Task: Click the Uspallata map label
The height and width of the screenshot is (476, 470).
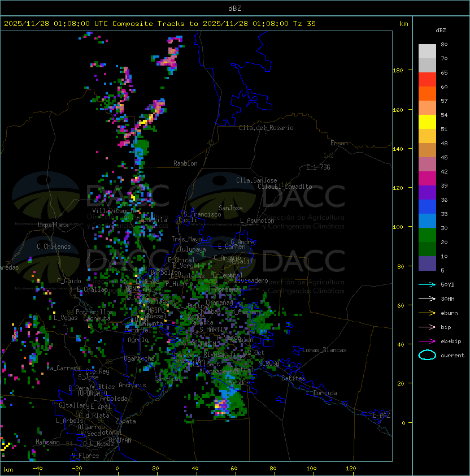Action: [53, 225]
